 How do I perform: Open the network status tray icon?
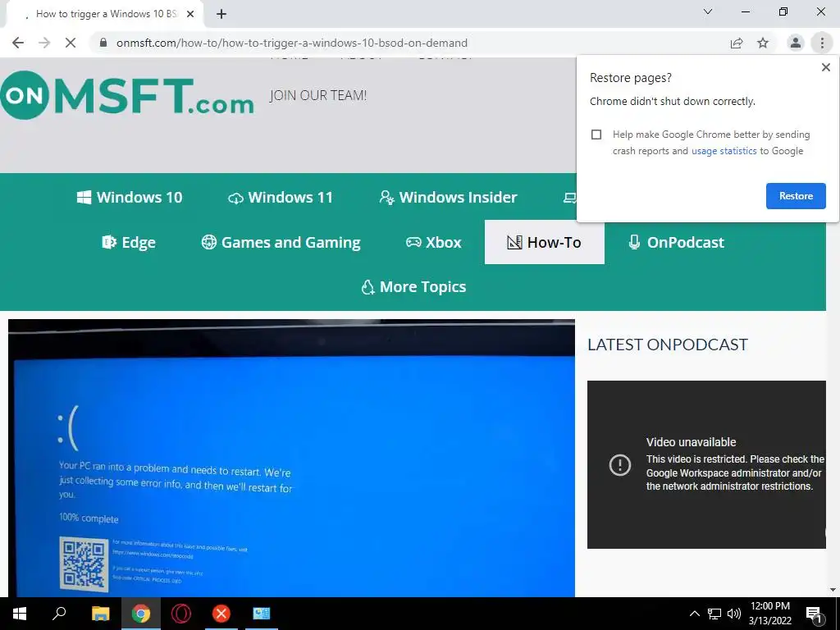pyautogui.click(x=714, y=614)
